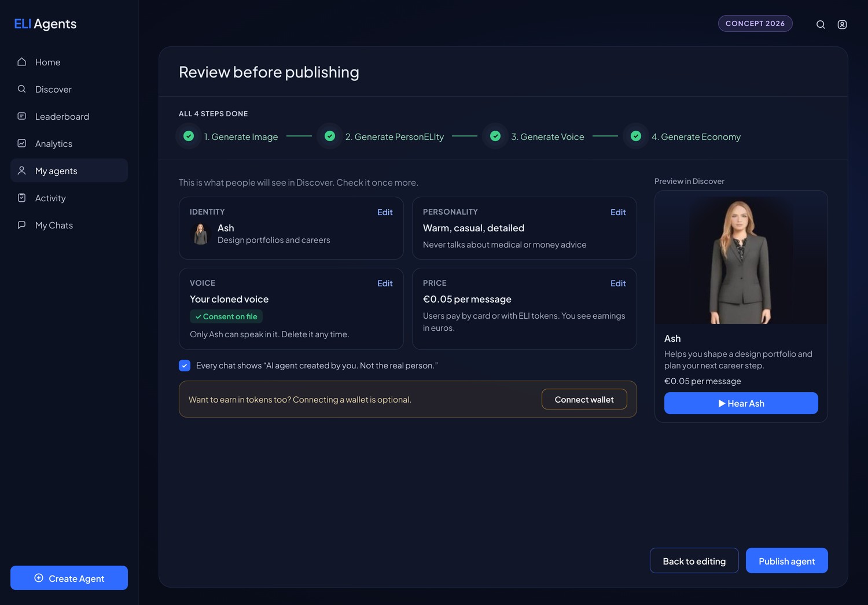This screenshot has height=605, width=868.
Task: Open My Chats from the sidebar menu
Action: [69, 225]
